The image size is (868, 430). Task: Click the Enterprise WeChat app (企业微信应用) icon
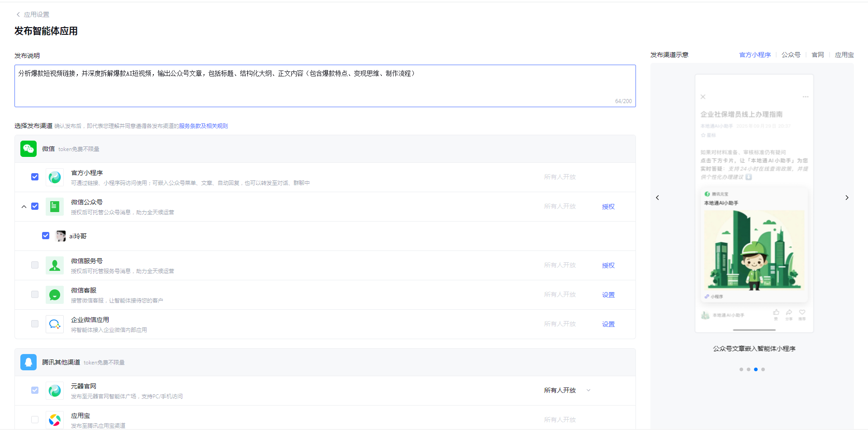coord(55,324)
